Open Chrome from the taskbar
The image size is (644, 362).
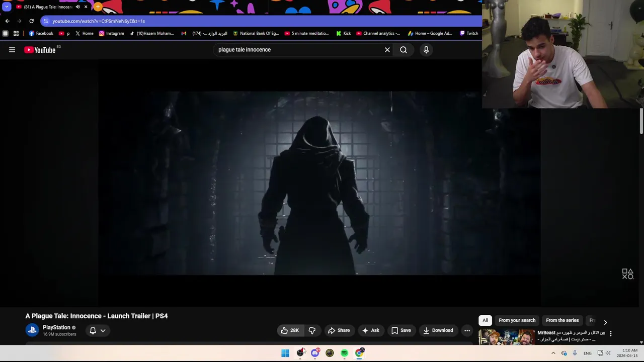tap(359, 353)
